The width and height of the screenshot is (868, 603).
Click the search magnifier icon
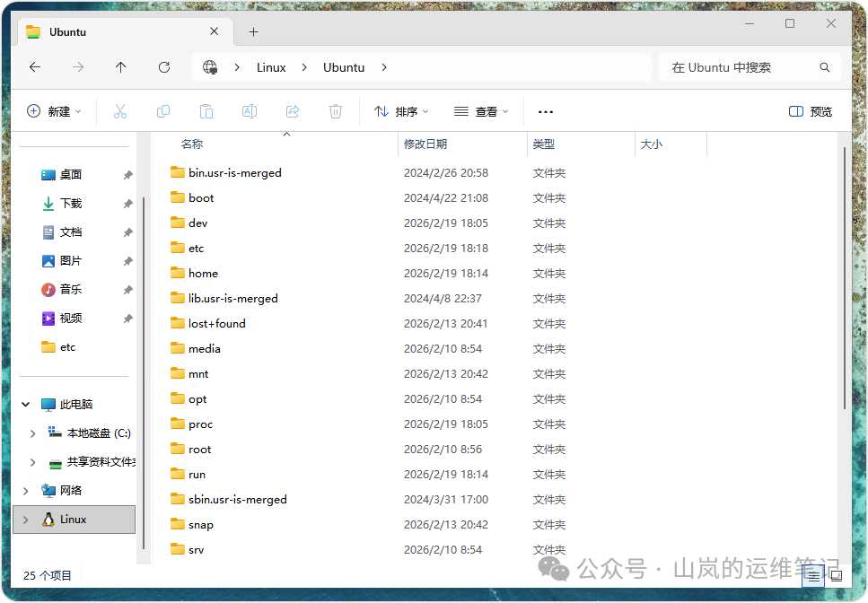point(825,67)
